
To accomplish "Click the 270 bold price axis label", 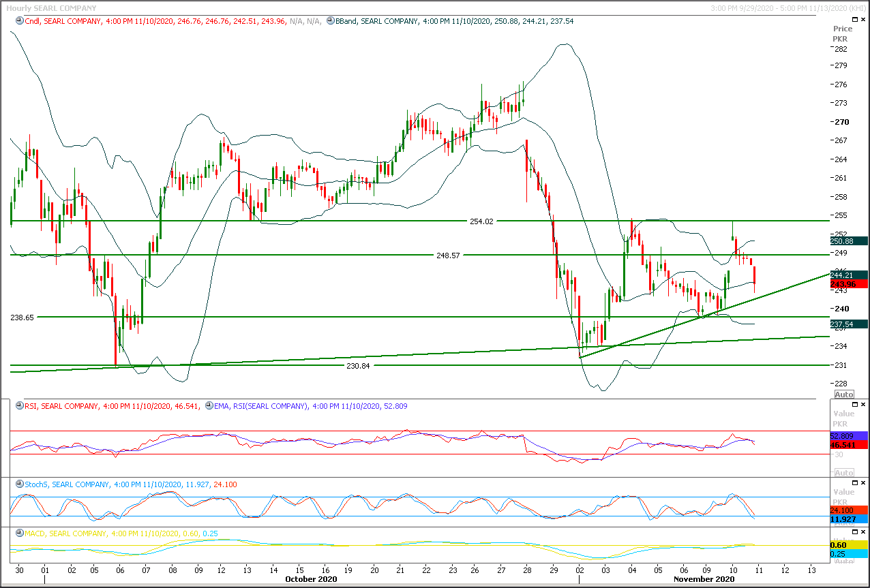I will [x=843, y=122].
